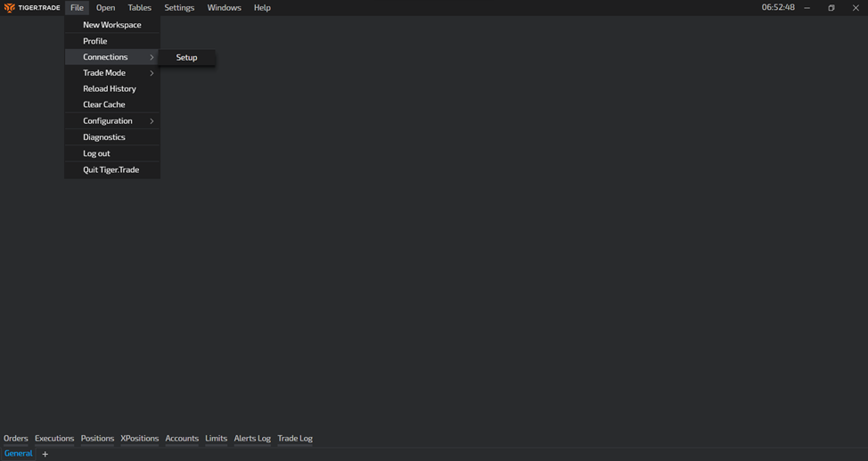The image size is (868, 461).
Task: Choose Clear Cache menu entry
Action: click(112, 104)
